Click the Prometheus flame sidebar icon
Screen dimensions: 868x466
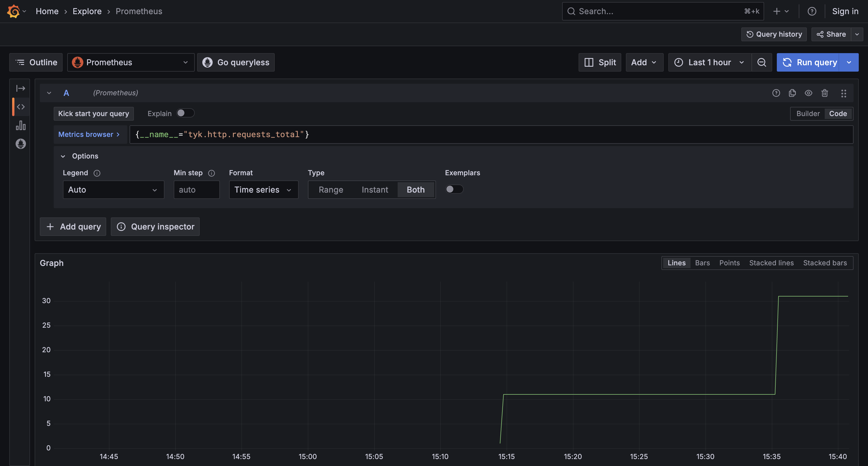[20, 144]
